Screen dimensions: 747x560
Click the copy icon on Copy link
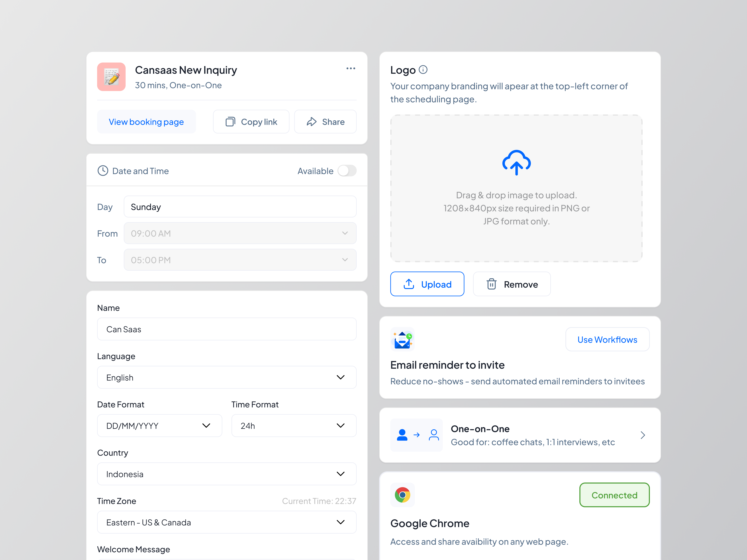pos(231,121)
